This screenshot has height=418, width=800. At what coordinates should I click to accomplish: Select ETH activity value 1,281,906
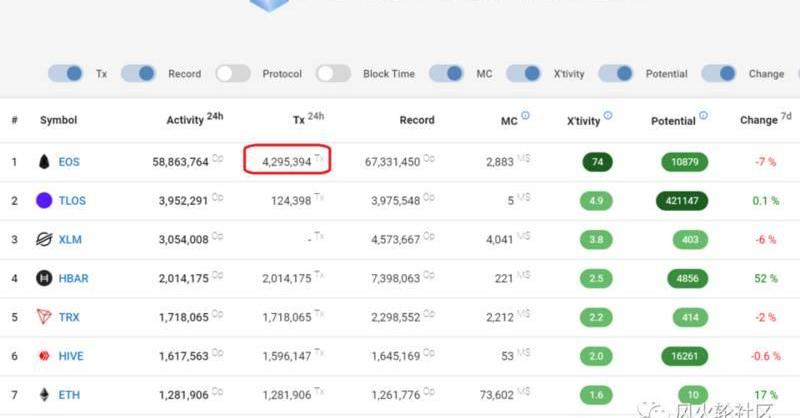click(184, 395)
